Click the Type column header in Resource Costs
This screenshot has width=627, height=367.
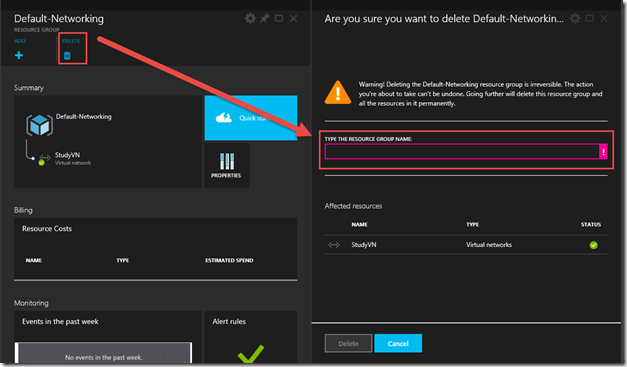pos(122,260)
